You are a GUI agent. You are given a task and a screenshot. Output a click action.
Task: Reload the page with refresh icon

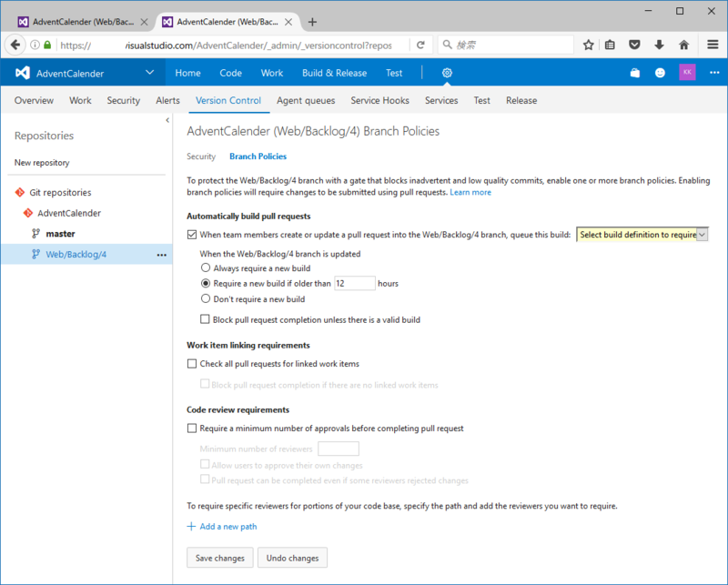point(420,45)
